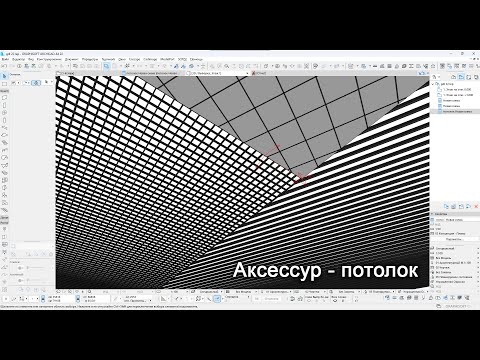The image size is (480, 360).
Task: Collapse the Navigator root project node
Action: point(433,84)
